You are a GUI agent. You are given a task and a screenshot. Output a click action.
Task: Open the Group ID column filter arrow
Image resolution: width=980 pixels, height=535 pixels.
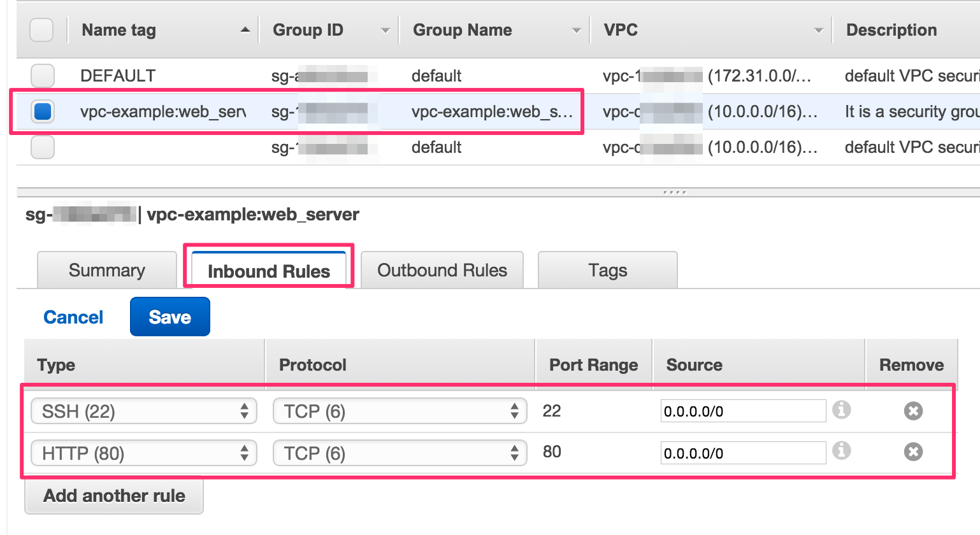click(385, 31)
